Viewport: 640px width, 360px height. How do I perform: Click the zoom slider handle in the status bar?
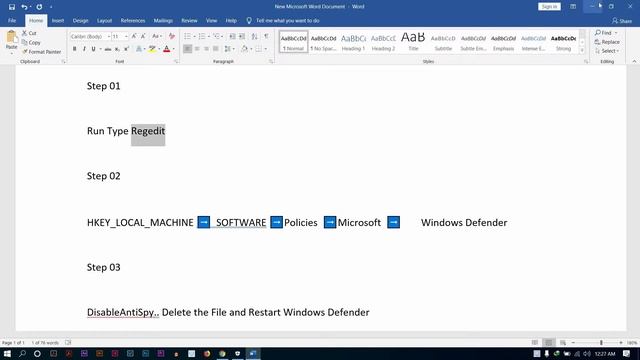(x=601, y=342)
